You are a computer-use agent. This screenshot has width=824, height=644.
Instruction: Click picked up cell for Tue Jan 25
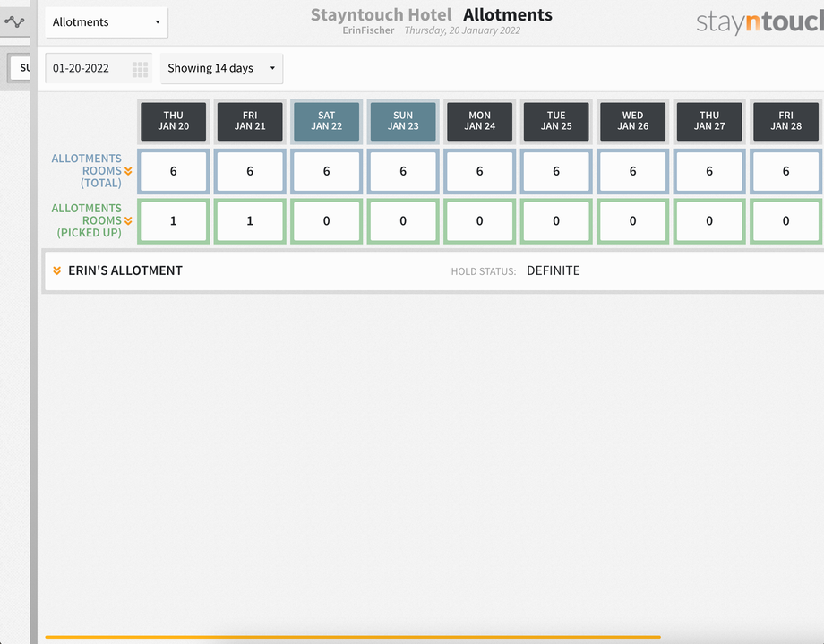coord(556,221)
